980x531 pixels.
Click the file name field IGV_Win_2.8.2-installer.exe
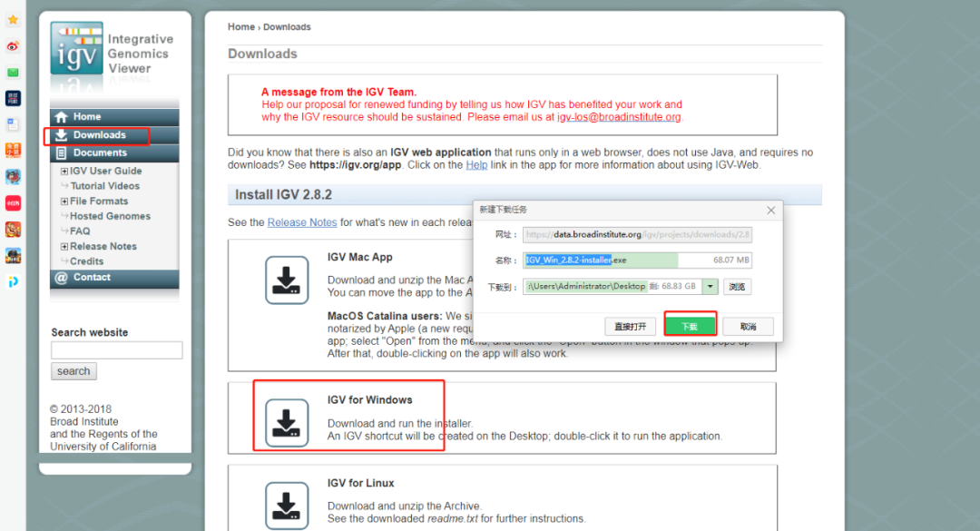(x=637, y=261)
